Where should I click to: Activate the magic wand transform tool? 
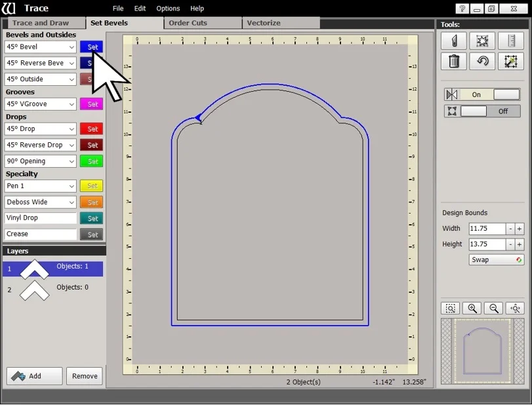pyautogui.click(x=511, y=61)
